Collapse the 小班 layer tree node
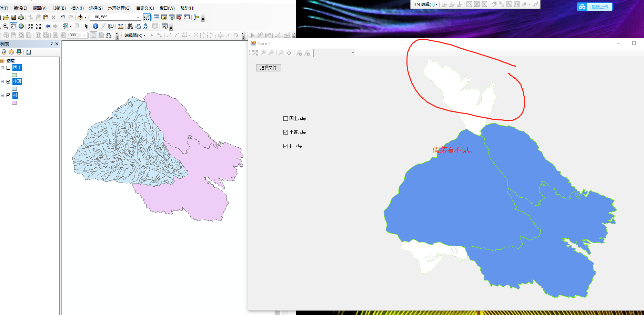Screen dimensions: 644x315 coord(2,81)
